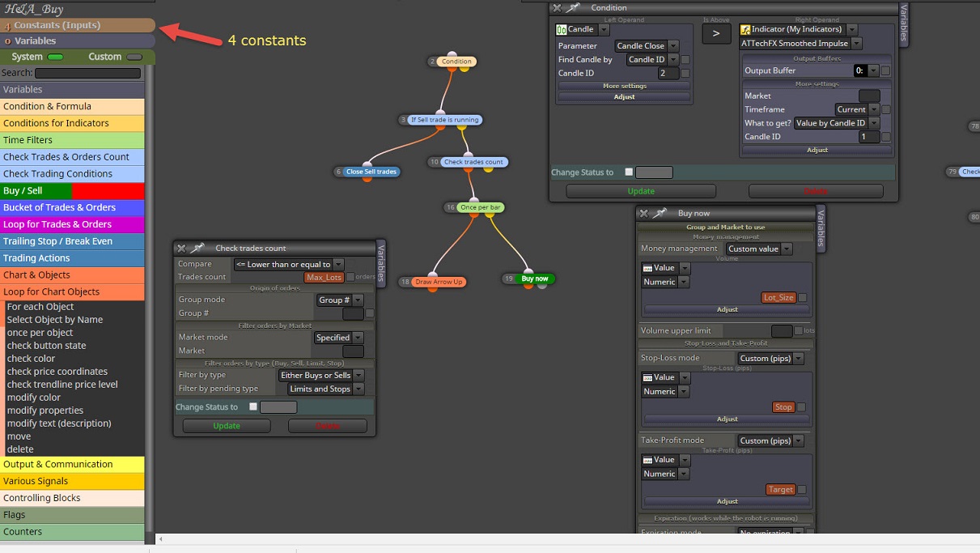Close the Check trades count panel
Screen dimensions: 980x553
(181, 249)
